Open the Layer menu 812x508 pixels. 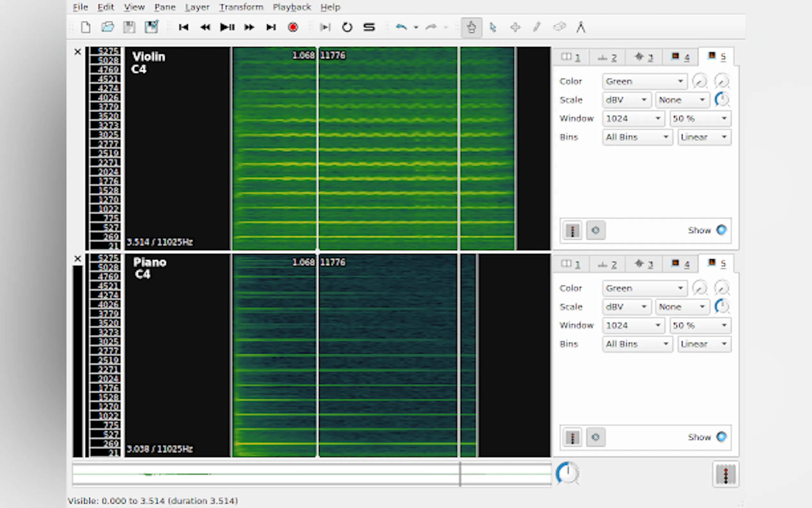tap(197, 7)
